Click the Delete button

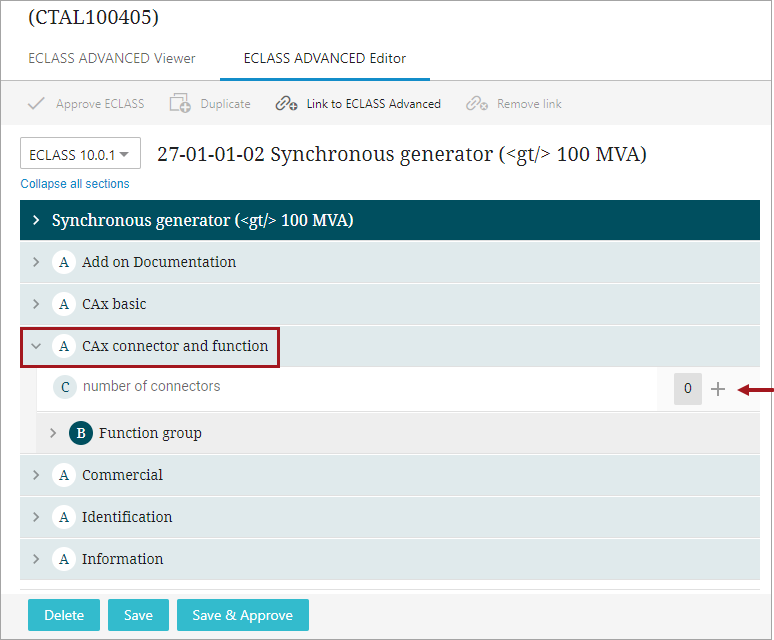pos(64,615)
